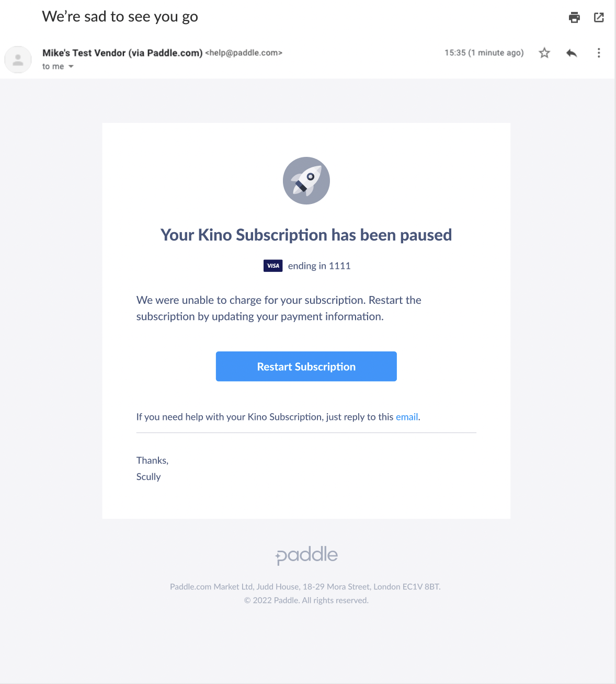Click the reply arrow icon

coord(572,53)
